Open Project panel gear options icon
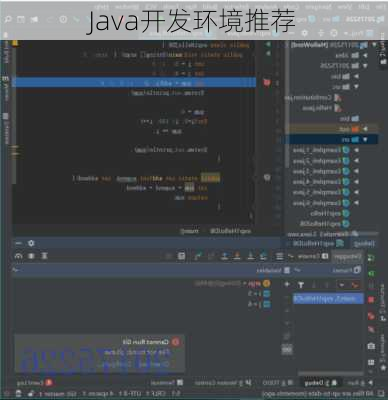Image resolution: width=388 pixels, height=400 pixels. [x=304, y=33]
